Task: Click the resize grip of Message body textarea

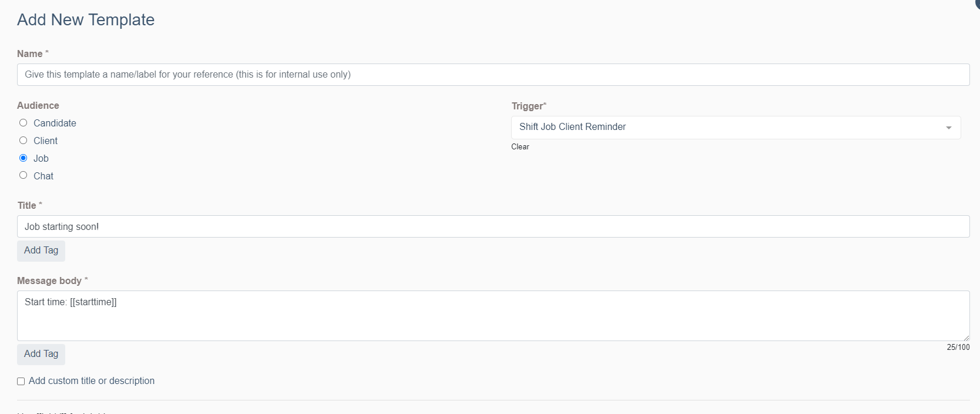Action: coord(965,337)
